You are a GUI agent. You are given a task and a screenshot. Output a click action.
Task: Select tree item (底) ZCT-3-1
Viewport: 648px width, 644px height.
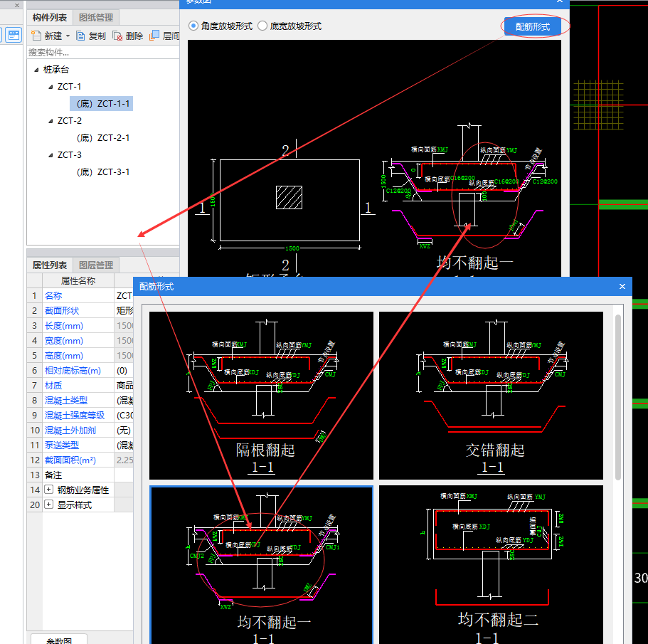click(x=103, y=172)
